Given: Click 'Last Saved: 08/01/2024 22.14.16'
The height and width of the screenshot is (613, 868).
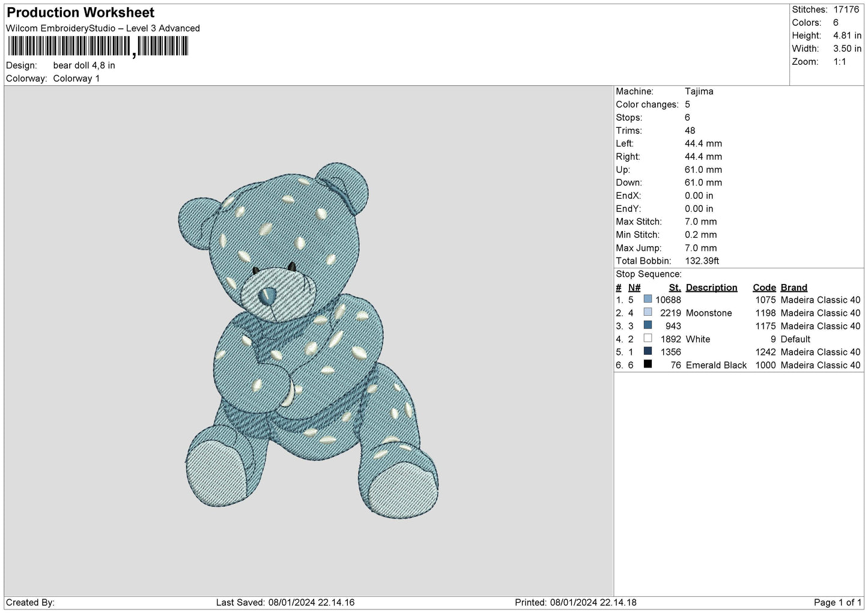Looking at the screenshot, I should point(285,602).
